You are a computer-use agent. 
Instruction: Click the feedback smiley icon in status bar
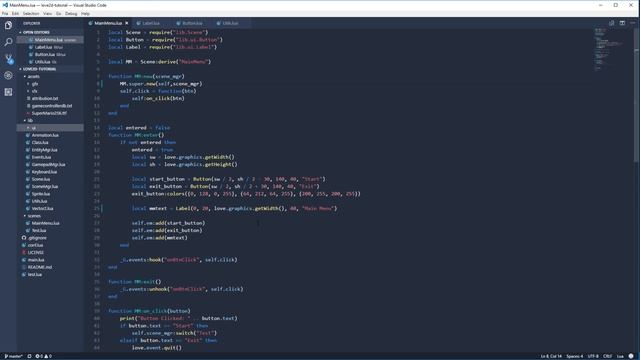[x=631, y=356]
